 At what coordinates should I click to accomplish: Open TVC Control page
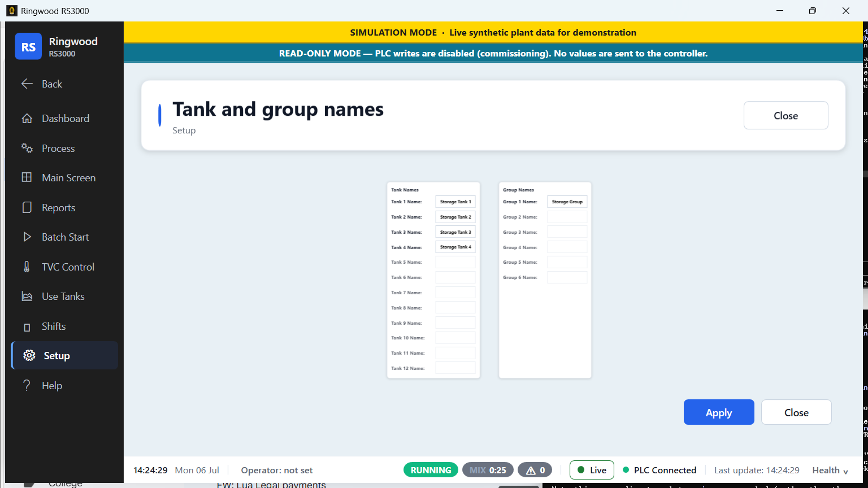64,267
